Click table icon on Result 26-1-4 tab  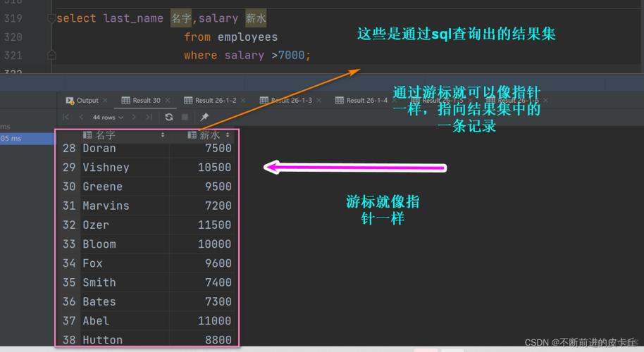(339, 100)
